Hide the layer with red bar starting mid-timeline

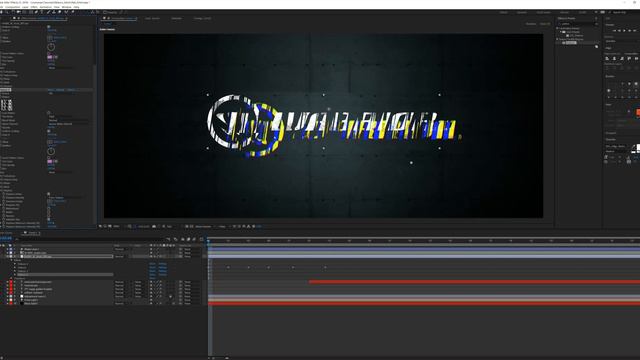point(7,282)
